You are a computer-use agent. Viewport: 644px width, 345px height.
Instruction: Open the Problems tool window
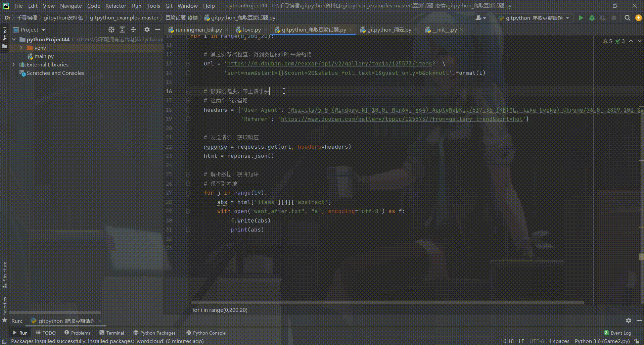point(77,333)
